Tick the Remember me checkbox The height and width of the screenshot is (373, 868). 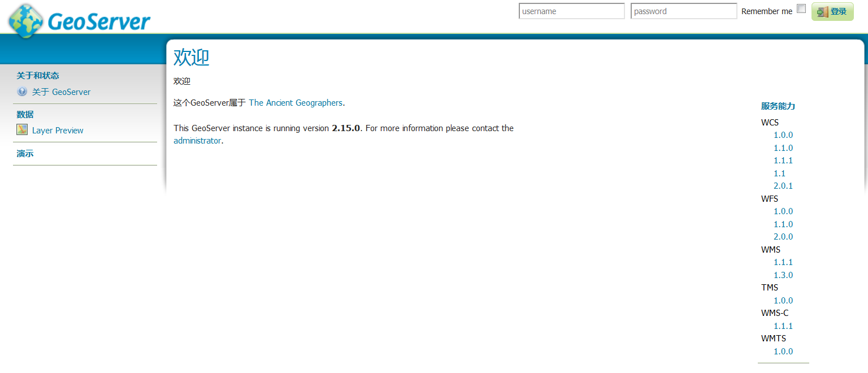click(x=801, y=8)
